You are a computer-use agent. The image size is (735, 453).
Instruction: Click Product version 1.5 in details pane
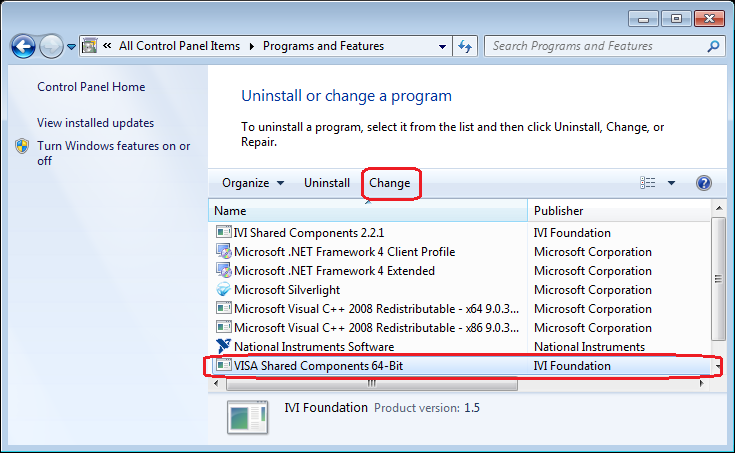tap(427, 408)
